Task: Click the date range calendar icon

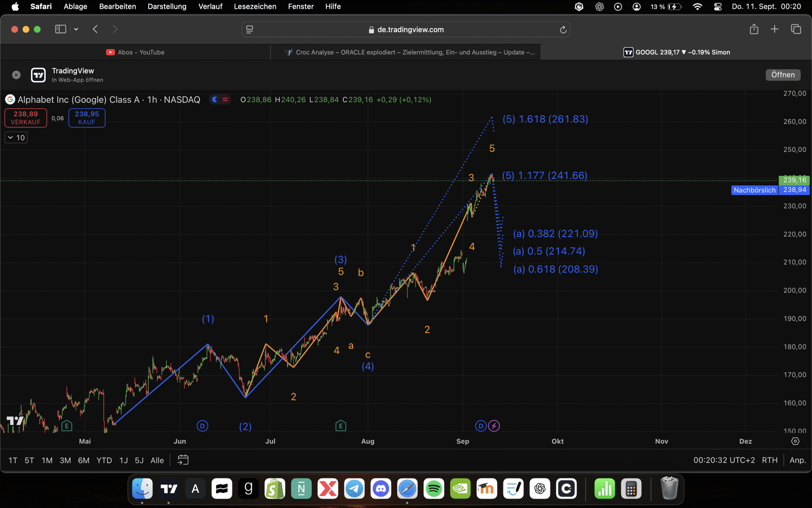Action: point(183,460)
